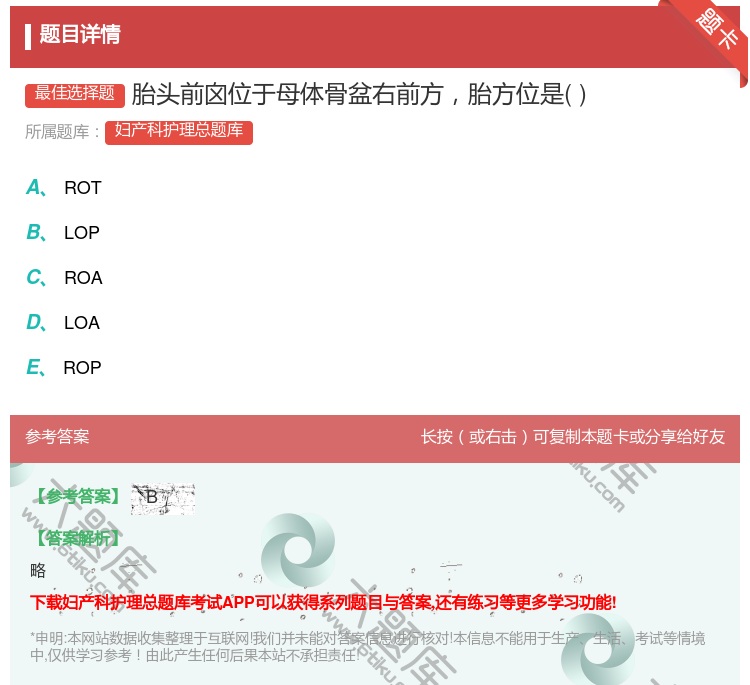Select answer option B LOP
This screenshot has width=750, height=685.
tap(63, 232)
